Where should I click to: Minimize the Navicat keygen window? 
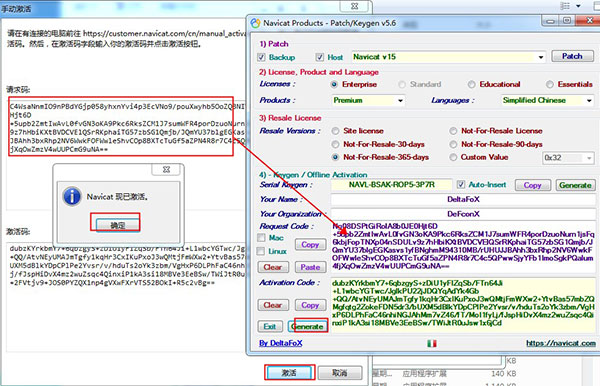coord(551,21)
